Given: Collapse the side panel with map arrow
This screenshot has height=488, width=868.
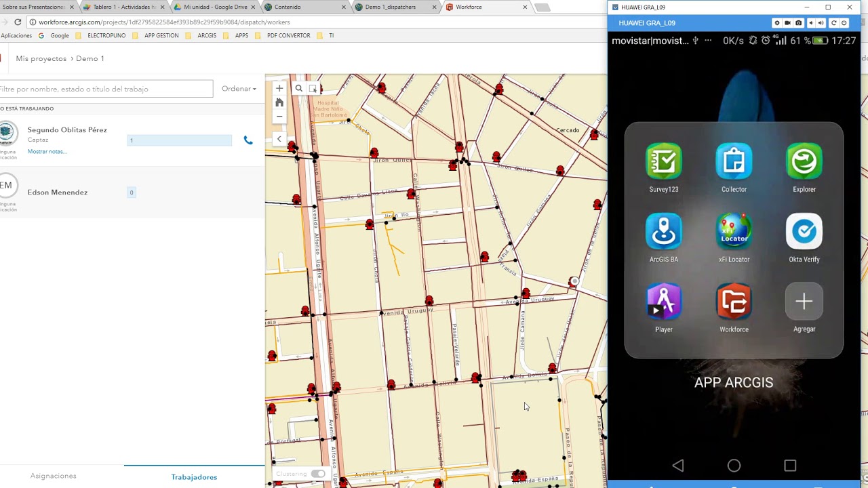Looking at the screenshot, I should pos(279,139).
